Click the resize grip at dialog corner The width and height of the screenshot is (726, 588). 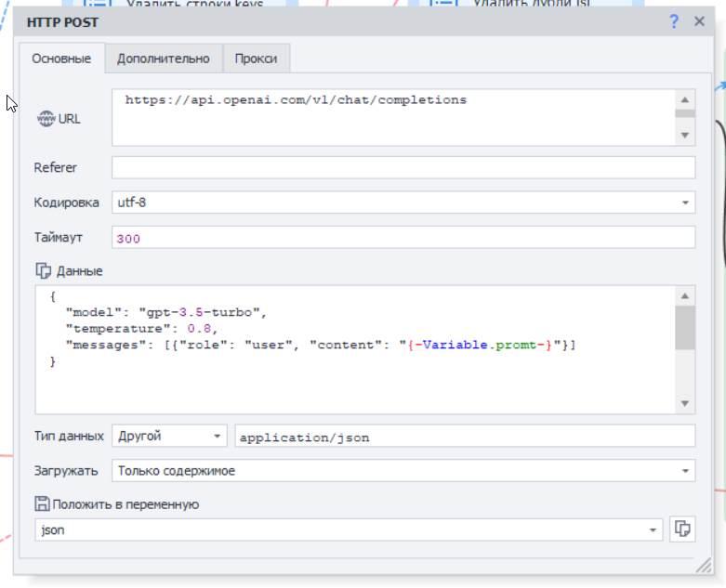(x=705, y=565)
